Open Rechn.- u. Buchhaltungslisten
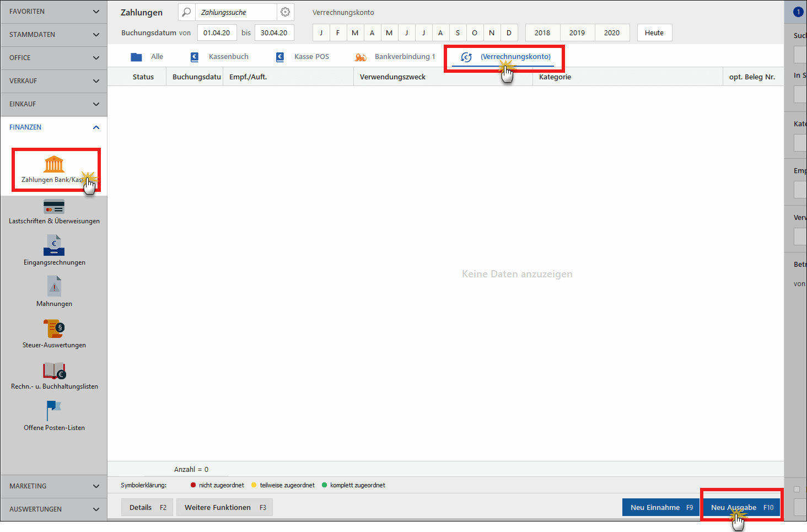The image size is (807, 532). pyautogui.click(x=54, y=375)
